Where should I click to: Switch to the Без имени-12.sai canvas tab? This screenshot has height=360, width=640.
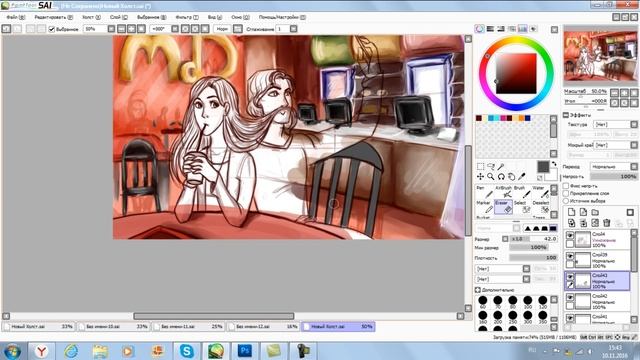(263, 327)
